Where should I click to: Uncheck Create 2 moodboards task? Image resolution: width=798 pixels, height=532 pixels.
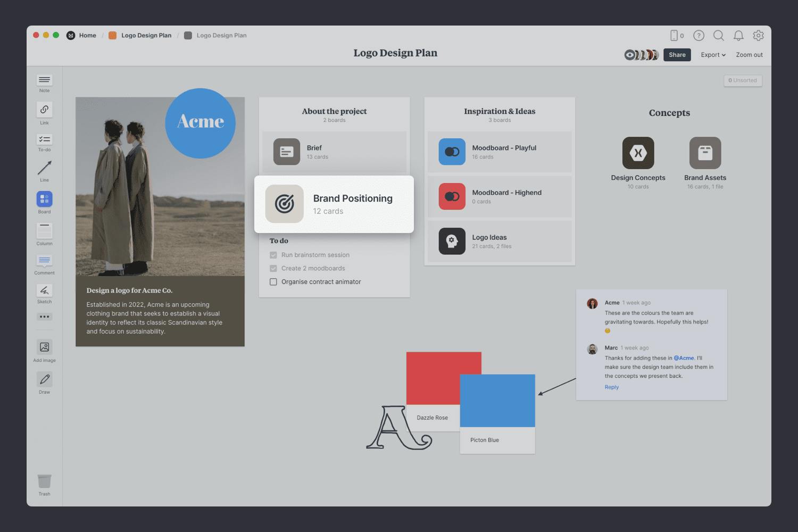[x=273, y=269]
